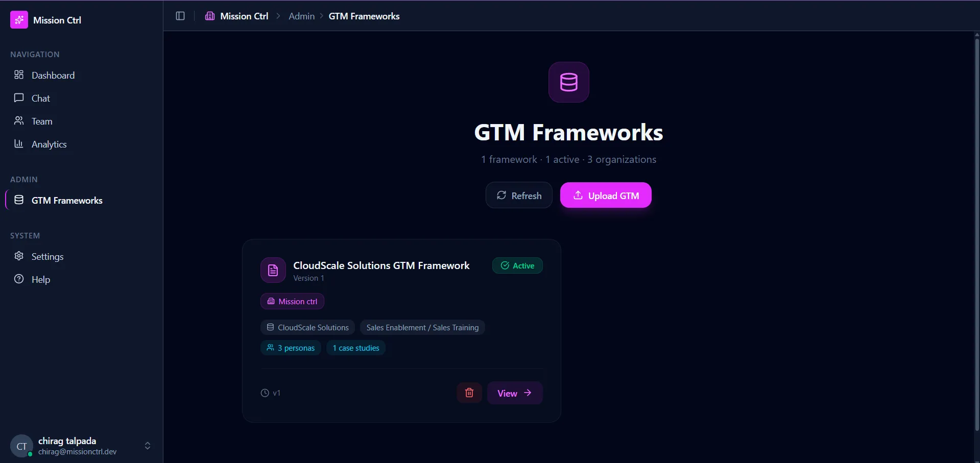
Task: Open Settings using the gear icon
Action: pyautogui.click(x=18, y=256)
